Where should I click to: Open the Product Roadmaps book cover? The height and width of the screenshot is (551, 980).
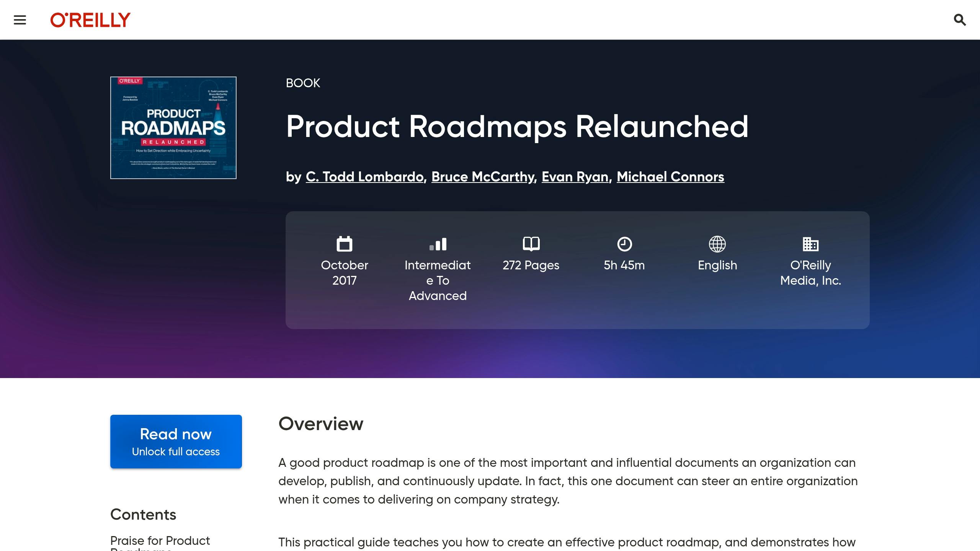click(x=173, y=128)
